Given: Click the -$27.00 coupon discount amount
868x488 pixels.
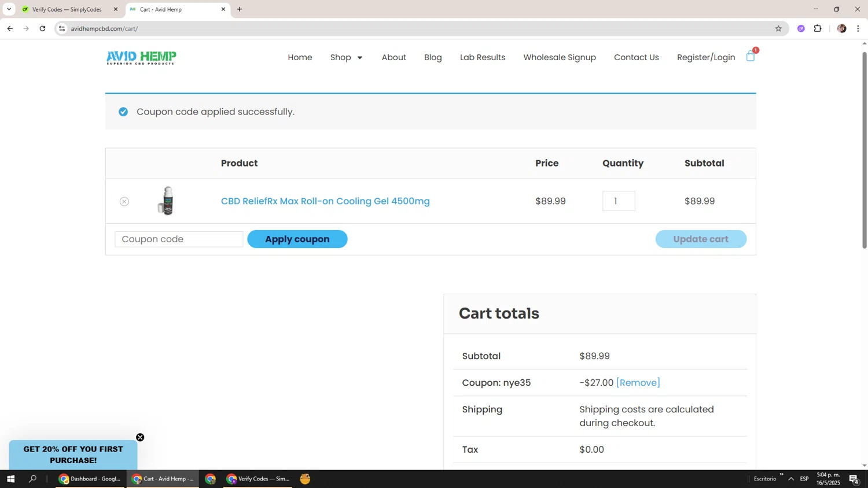Looking at the screenshot, I should (597, 383).
